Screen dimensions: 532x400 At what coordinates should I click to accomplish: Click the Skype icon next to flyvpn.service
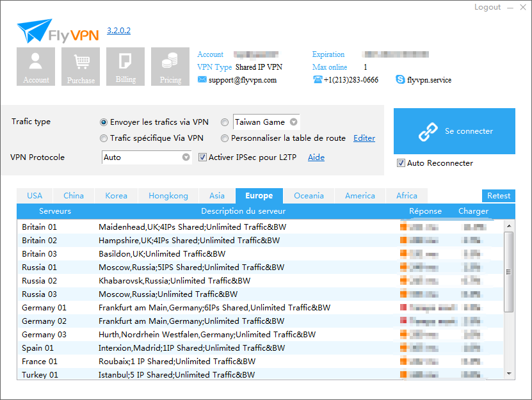400,79
